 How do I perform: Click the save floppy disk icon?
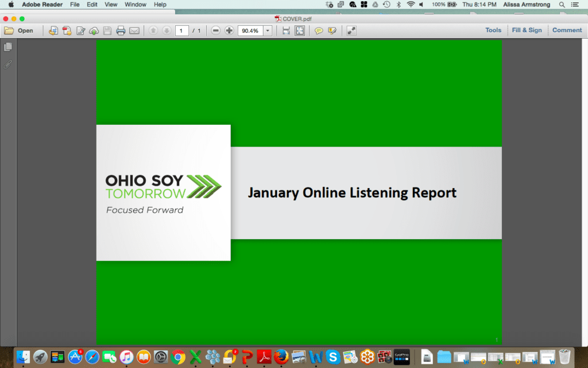[107, 31]
